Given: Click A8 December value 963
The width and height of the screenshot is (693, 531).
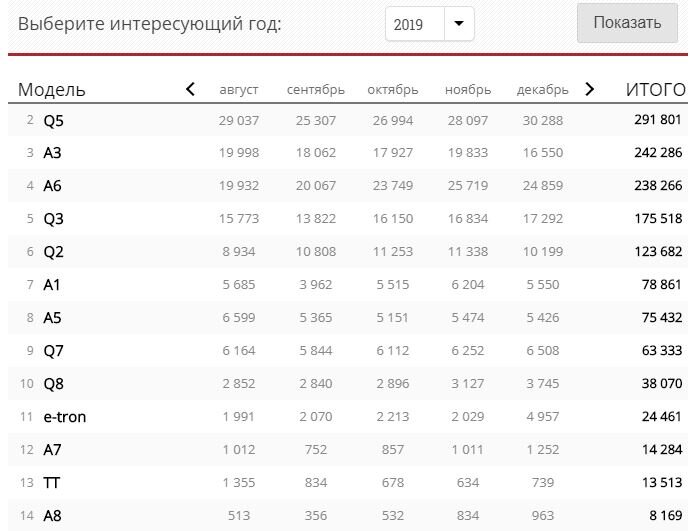Looking at the screenshot, I should (543, 516).
